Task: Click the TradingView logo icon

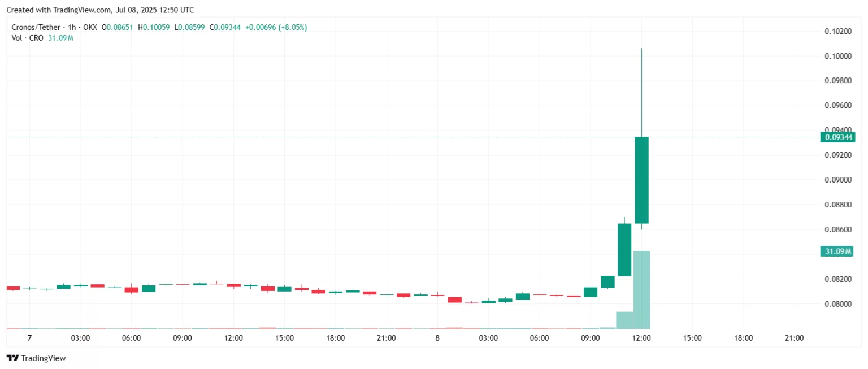Action: click(12, 358)
